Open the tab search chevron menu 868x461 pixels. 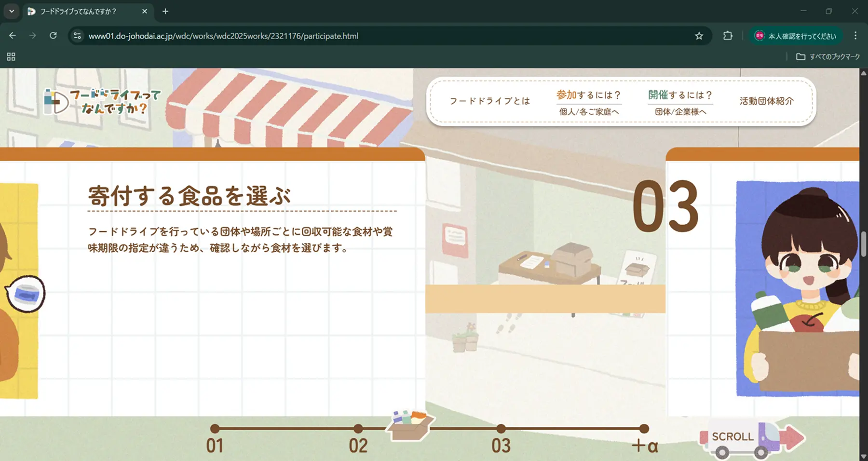[11, 11]
